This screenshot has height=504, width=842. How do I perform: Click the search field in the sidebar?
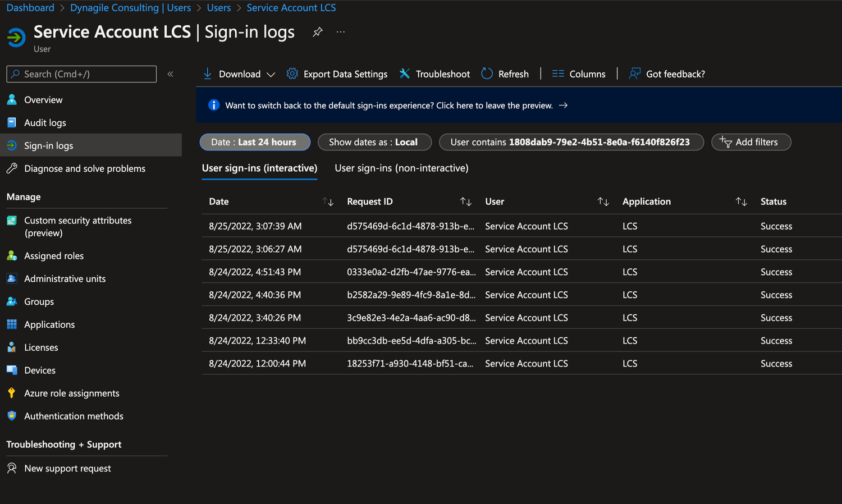tap(81, 74)
